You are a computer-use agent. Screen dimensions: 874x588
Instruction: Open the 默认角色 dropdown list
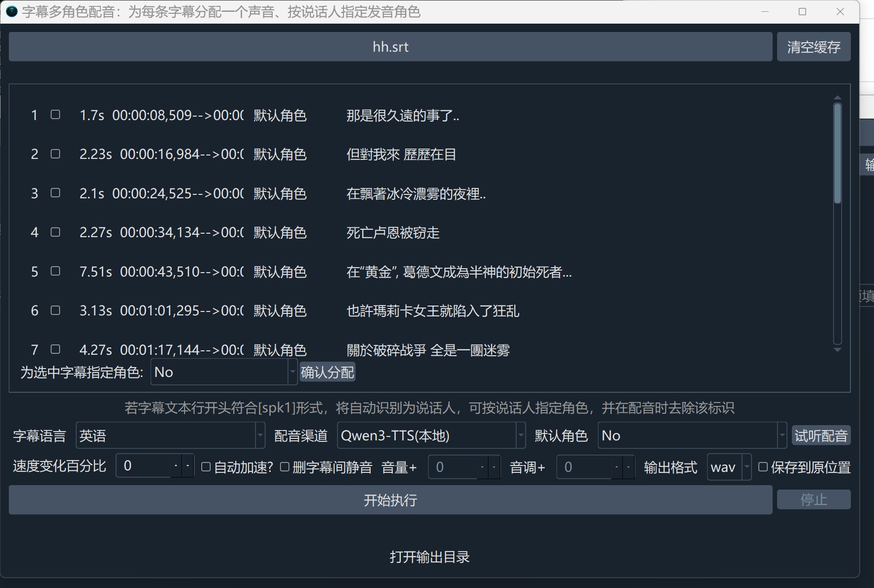[692, 435]
